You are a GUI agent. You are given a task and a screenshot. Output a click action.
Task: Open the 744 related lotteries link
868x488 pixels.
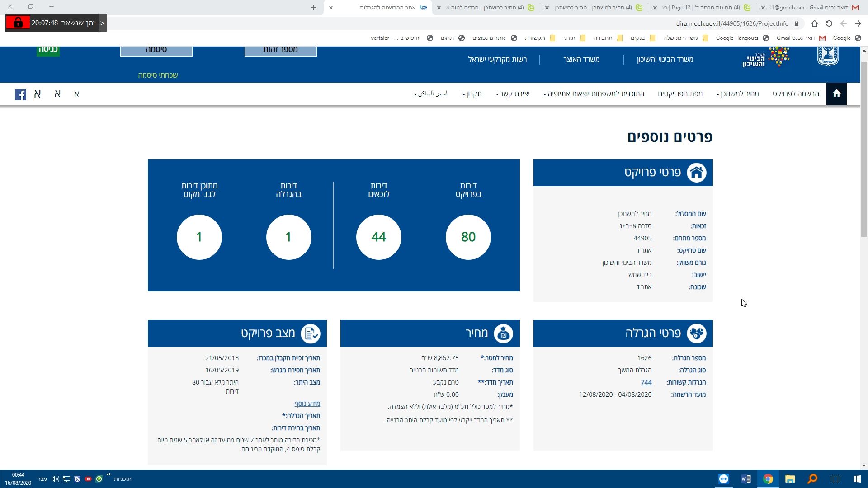point(646,382)
